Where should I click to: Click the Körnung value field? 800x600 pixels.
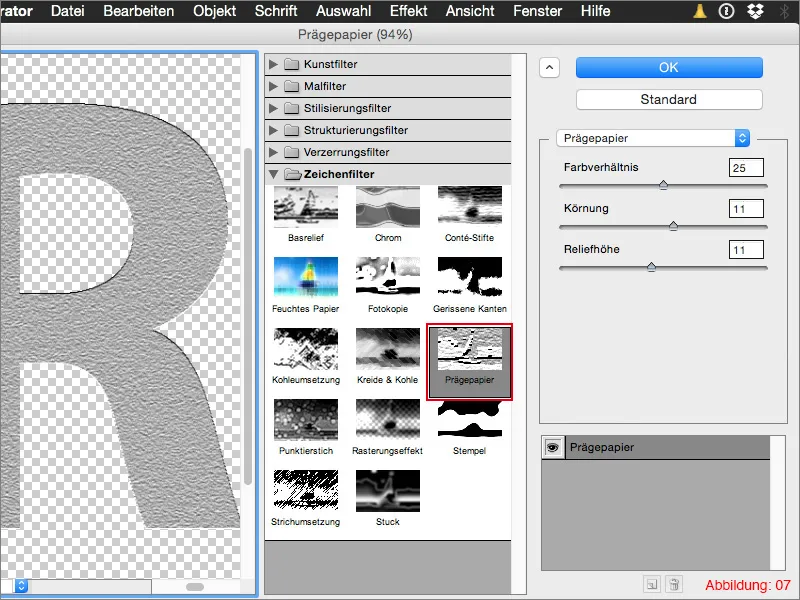pos(746,209)
